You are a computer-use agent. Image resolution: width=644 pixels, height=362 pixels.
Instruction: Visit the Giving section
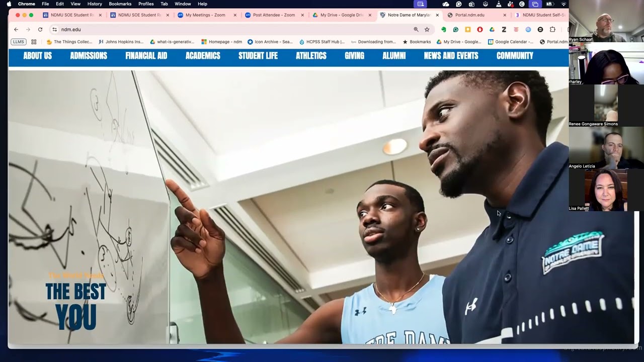pyautogui.click(x=354, y=56)
